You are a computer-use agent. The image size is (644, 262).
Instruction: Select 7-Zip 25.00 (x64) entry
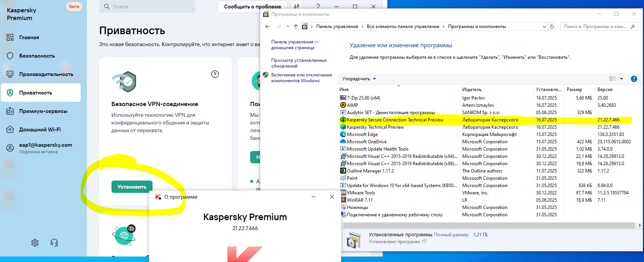[x=363, y=98]
